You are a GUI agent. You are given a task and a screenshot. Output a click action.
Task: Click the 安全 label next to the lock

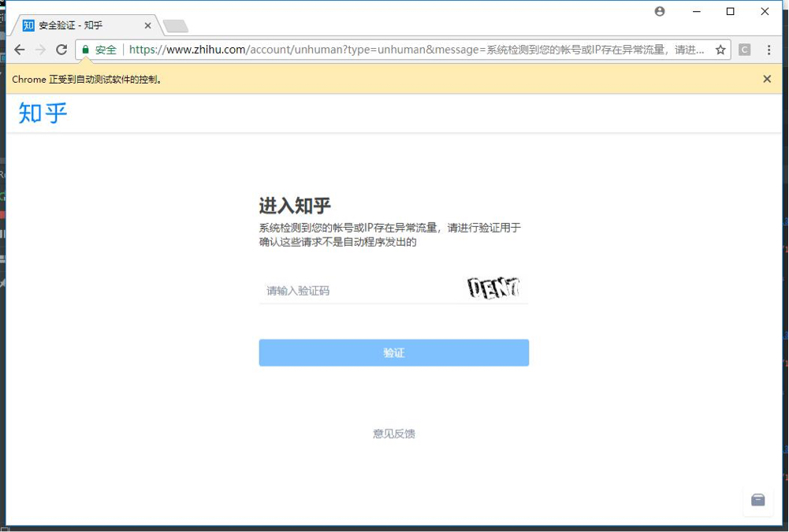pyautogui.click(x=105, y=49)
